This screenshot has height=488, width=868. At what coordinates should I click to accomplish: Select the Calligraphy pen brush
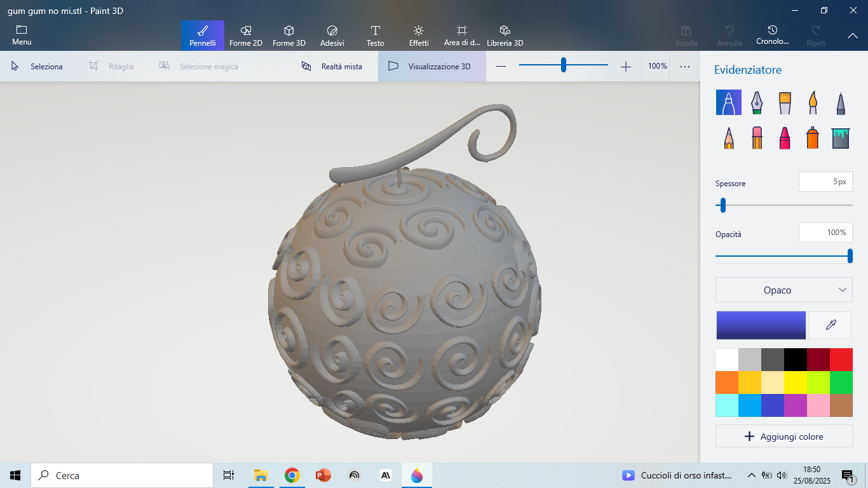tap(757, 102)
